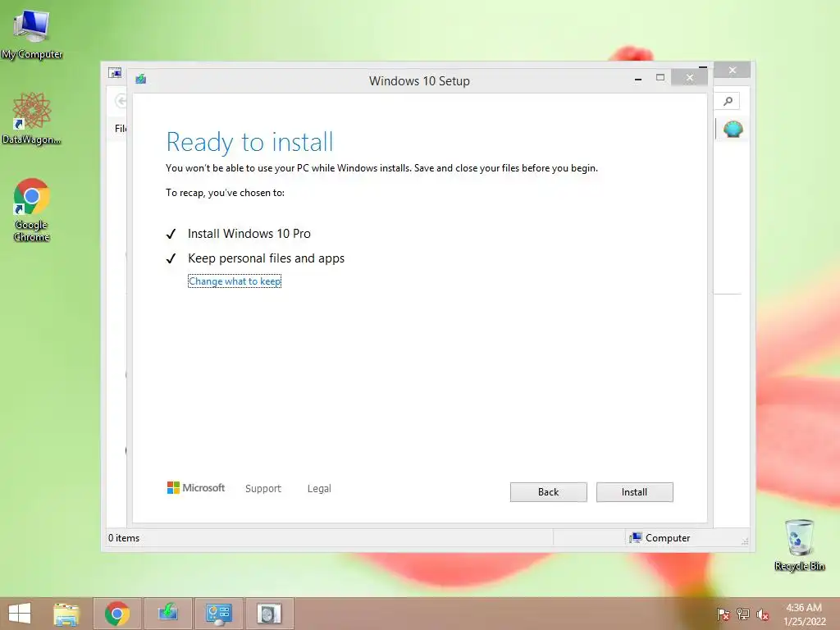Open the Change what to keep link
Viewport: 840px width, 630px height.
235,281
